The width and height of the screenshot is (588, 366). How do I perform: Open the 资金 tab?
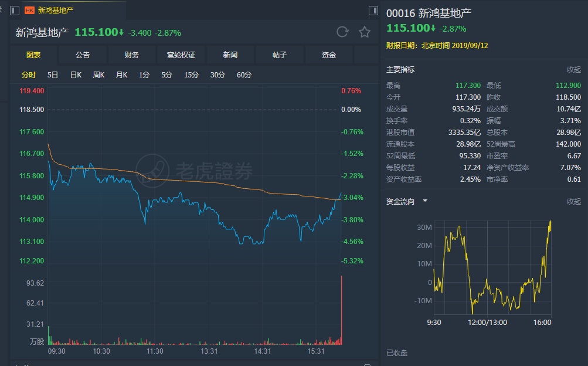coord(329,55)
